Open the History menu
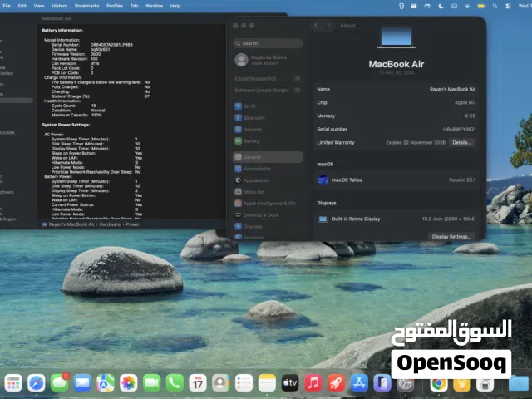The width and height of the screenshot is (532, 399). pos(59,6)
